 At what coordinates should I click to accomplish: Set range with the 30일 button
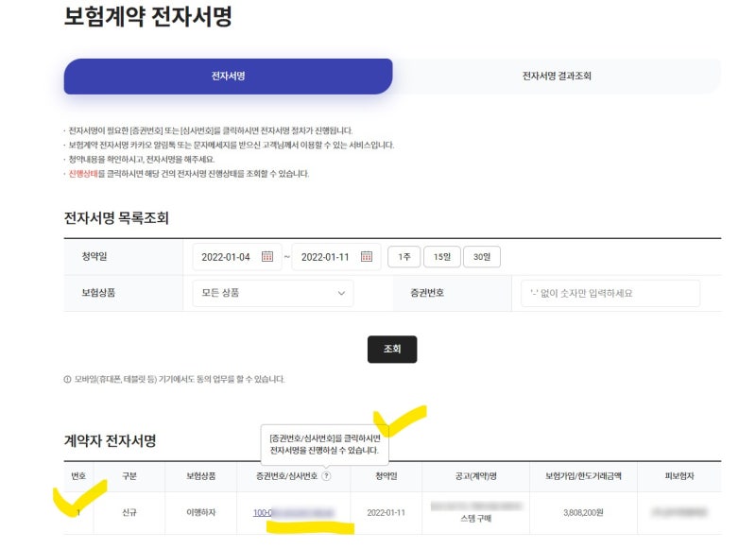[482, 257]
